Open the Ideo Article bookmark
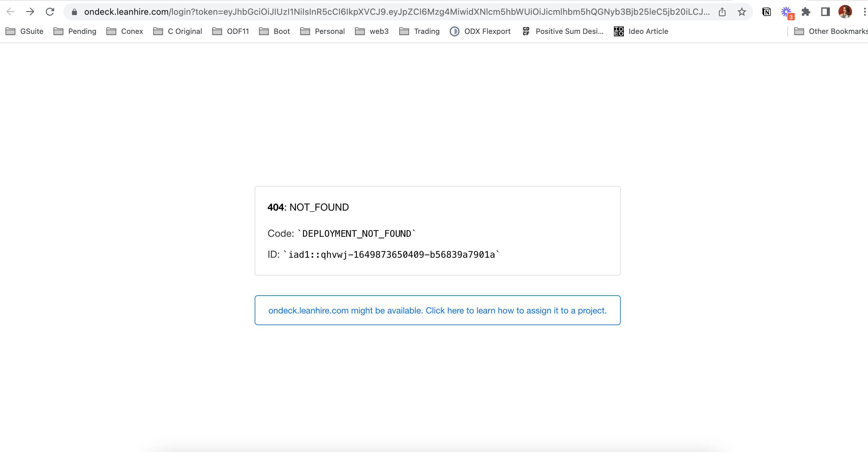The width and height of the screenshot is (868, 452). pyautogui.click(x=641, y=31)
